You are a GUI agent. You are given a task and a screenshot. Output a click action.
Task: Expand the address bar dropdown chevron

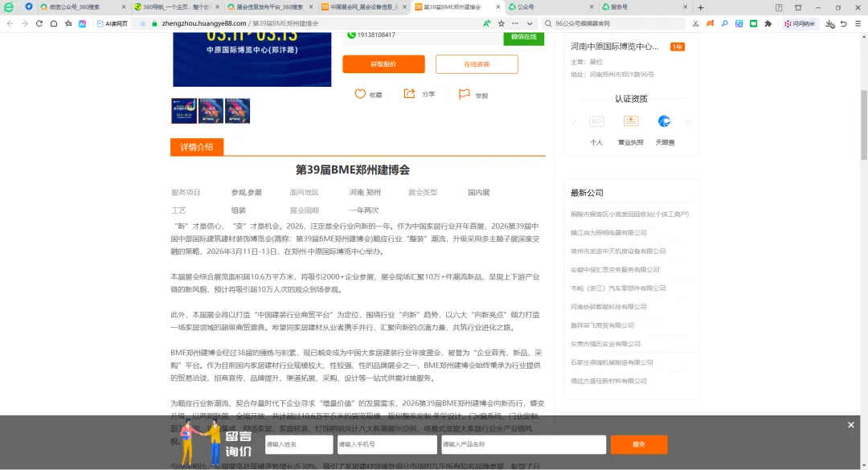pyautogui.click(x=530, y=24)
